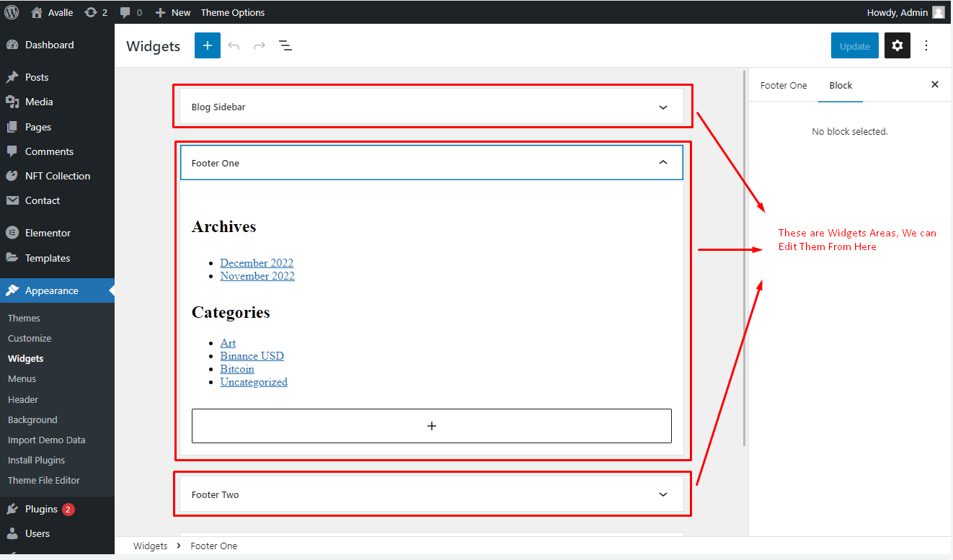Click Widgets in the bottom breadcrumb
The width and height of the screenshot is (953, 560).
point(151,546)
